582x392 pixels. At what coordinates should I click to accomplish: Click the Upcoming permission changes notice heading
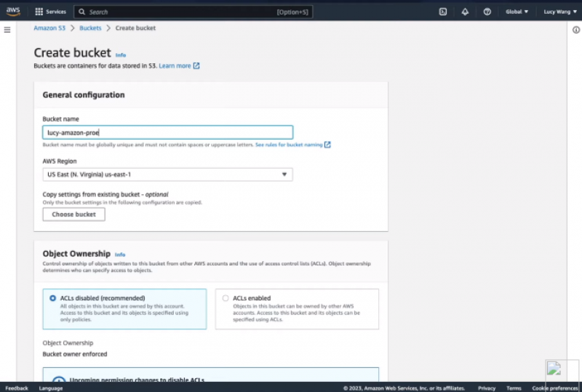(137, 380)
